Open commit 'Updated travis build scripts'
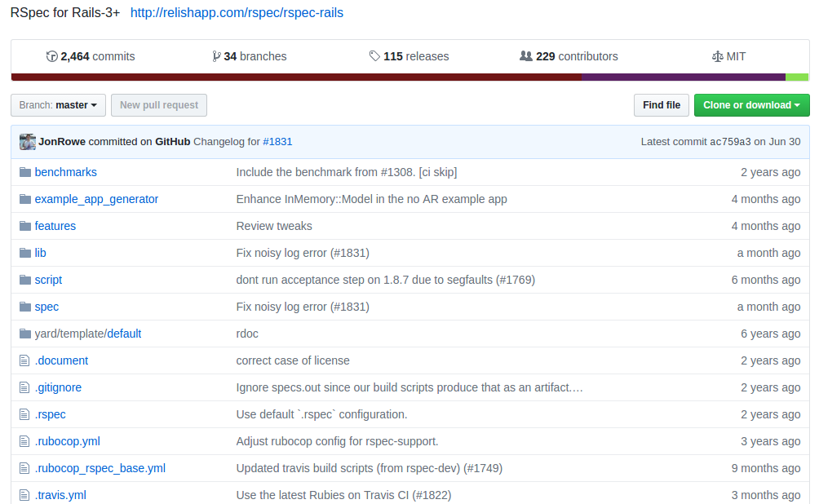 click(370, 468)
